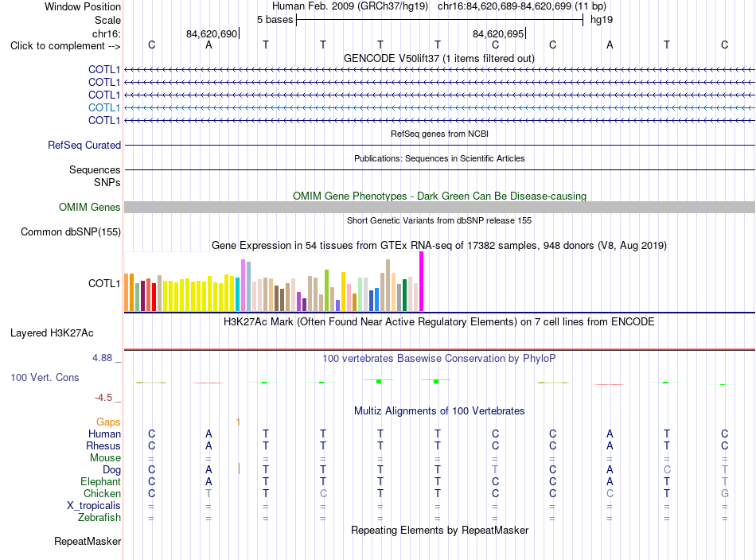
Task: Click the "4.88" PhyloP upper scale value
Action: click(x=102, y=358)
